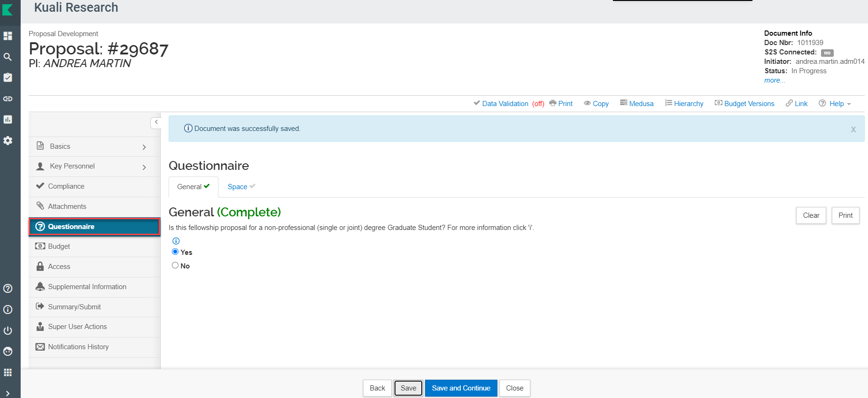Open the Help dropdown menu
The width and height of the screenshot is (868, 398).
(x=835, y=104)
